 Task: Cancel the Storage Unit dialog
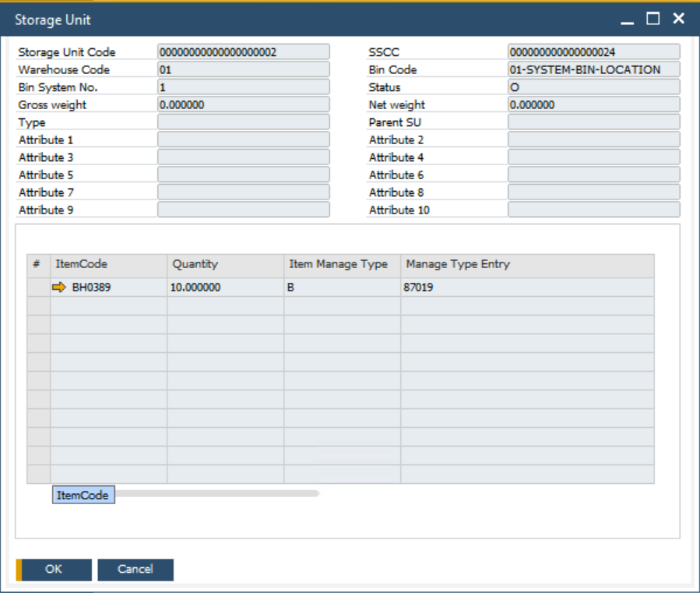point(135,569)
